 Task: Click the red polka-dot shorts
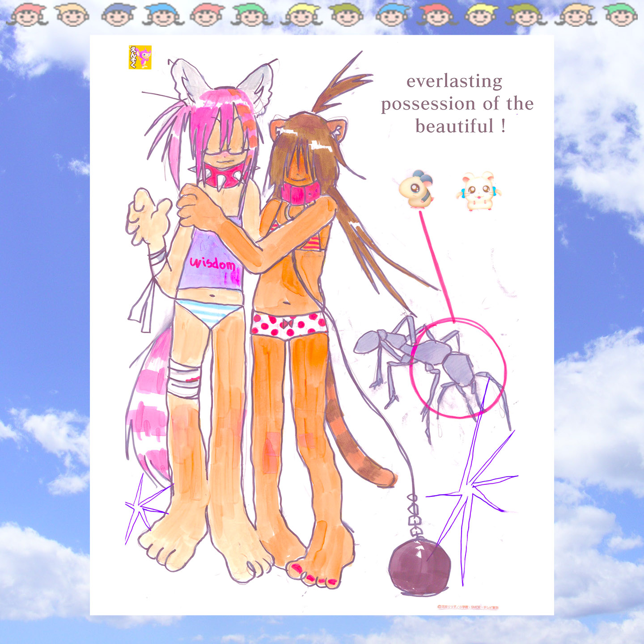point(288,325)
